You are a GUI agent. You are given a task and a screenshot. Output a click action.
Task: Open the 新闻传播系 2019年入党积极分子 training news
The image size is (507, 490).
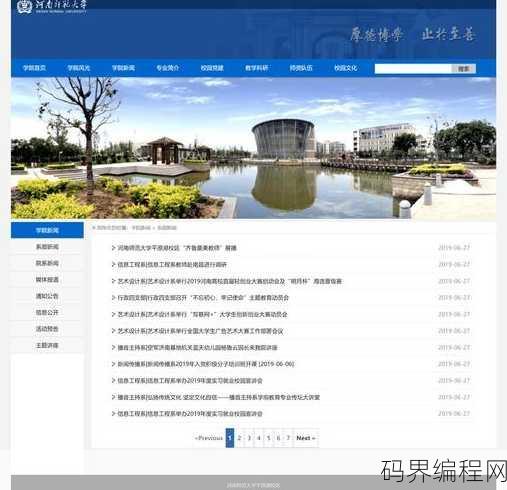coord(206,364)
